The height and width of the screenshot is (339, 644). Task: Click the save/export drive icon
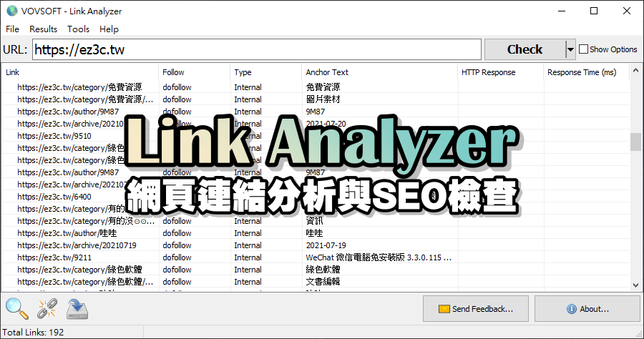(x=77, y=309)
